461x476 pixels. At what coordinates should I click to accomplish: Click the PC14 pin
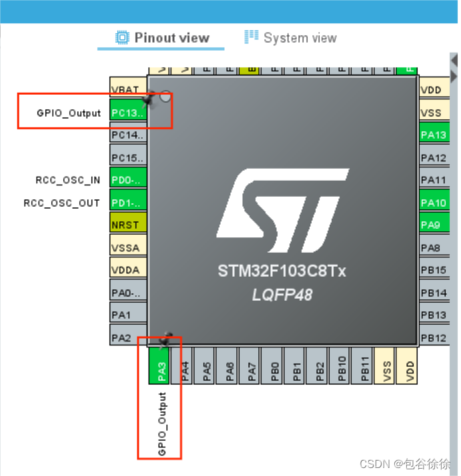(128, 133)
